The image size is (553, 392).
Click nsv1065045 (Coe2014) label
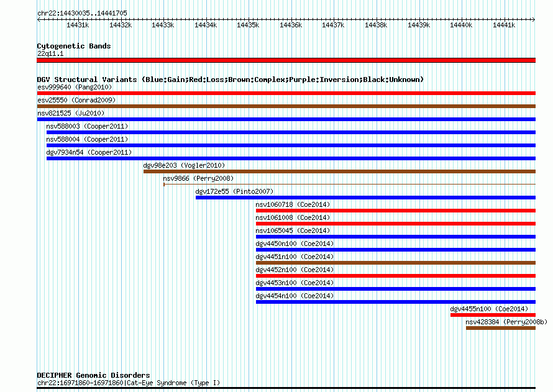(x=293, y=230)
